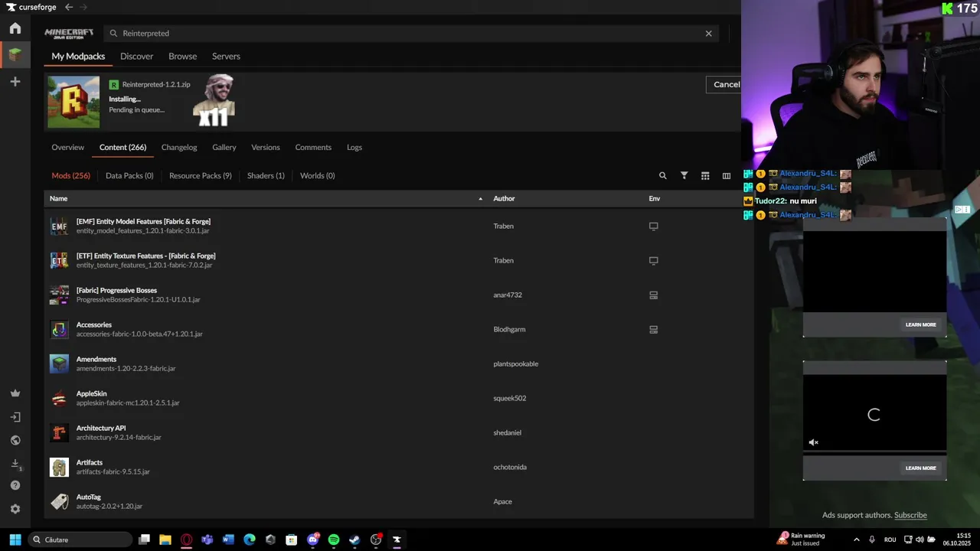Open the settings gear in sidebar
980x551 pixels.
[x=15, y=509]
